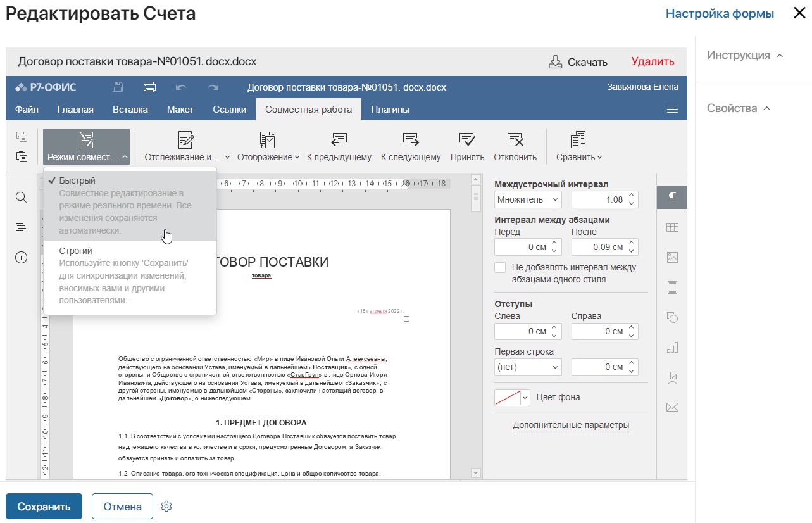This screenshot has height=523, width=812.
Task: Click the print icon in the title bar
Action: [149, 87]
